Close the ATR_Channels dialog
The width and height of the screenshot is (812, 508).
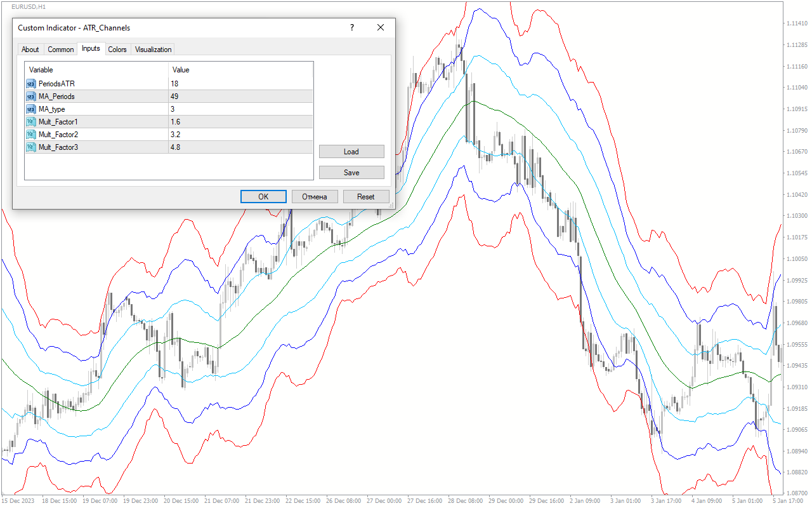(381, 27)
